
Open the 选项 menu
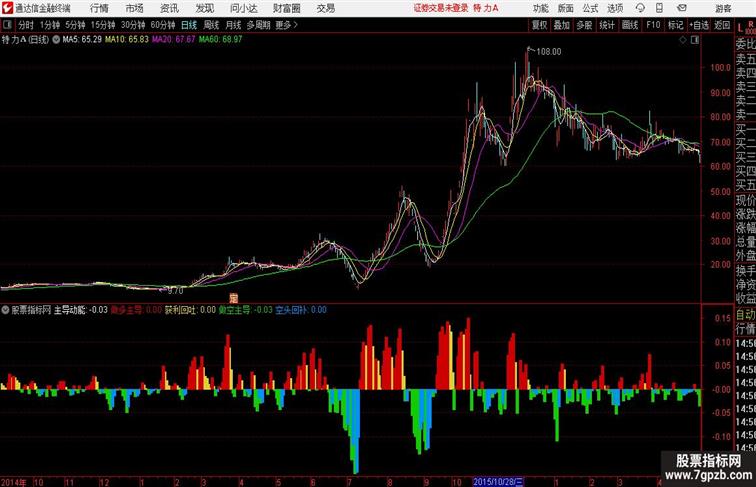point(615,8)
